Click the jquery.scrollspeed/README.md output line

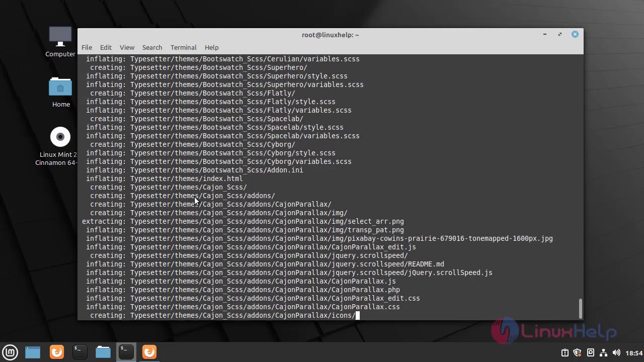pos(265,264)
